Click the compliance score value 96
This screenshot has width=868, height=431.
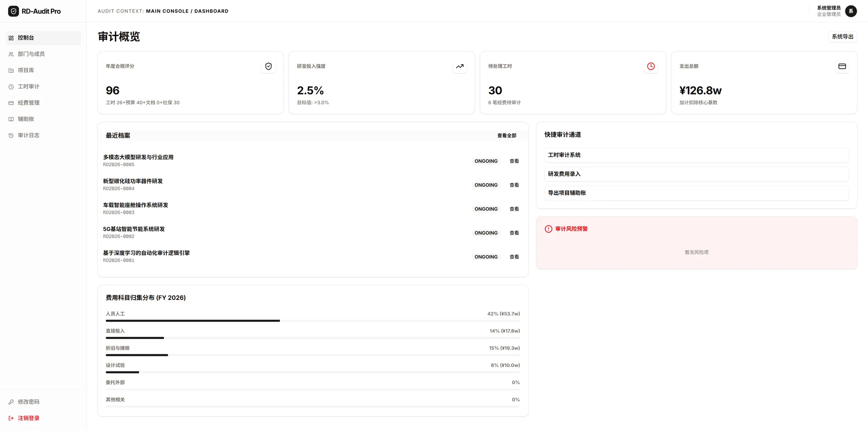[113, 91]
